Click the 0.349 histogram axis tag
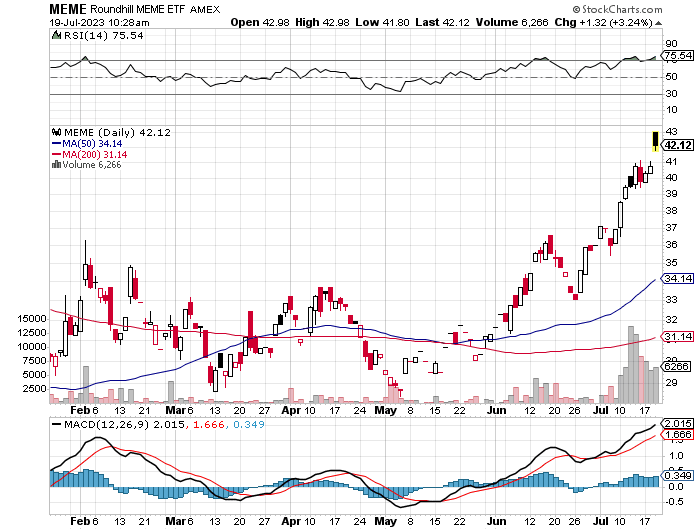 [x=678, y=476]
